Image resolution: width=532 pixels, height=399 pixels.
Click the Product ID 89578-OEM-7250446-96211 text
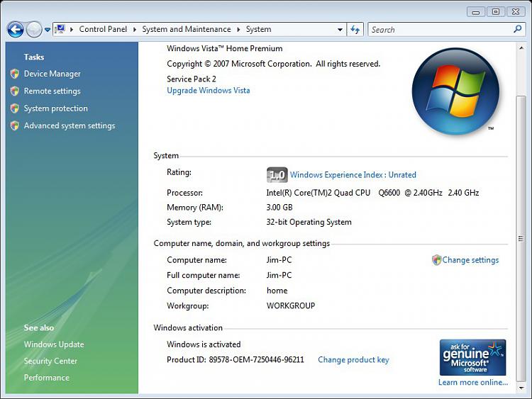235,360
